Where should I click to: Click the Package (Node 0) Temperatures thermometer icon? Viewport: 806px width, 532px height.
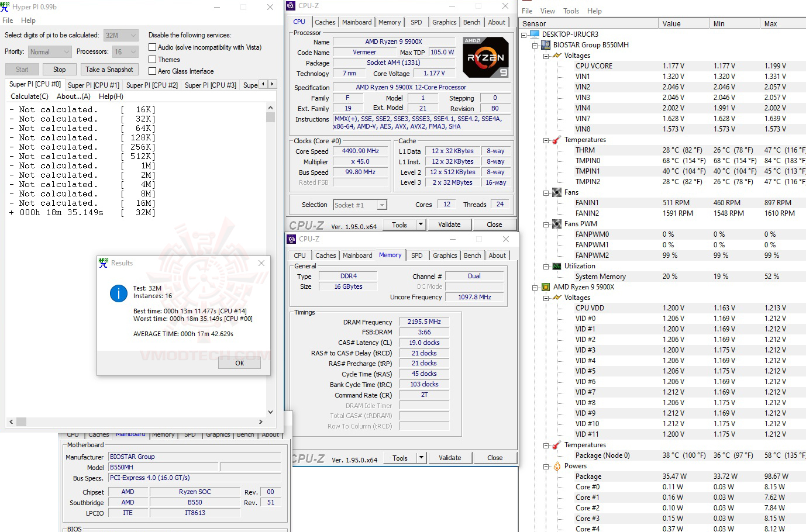tap(557, 445)
